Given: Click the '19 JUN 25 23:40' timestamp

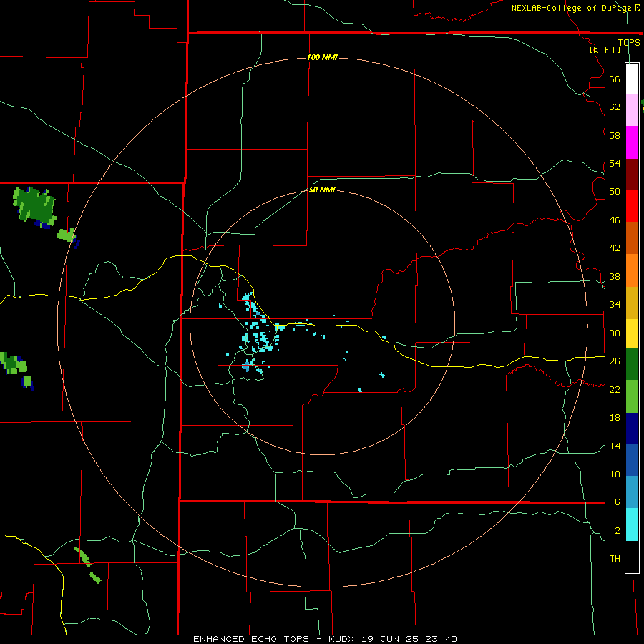Looking at the screenshot, I should coord(409,639).
